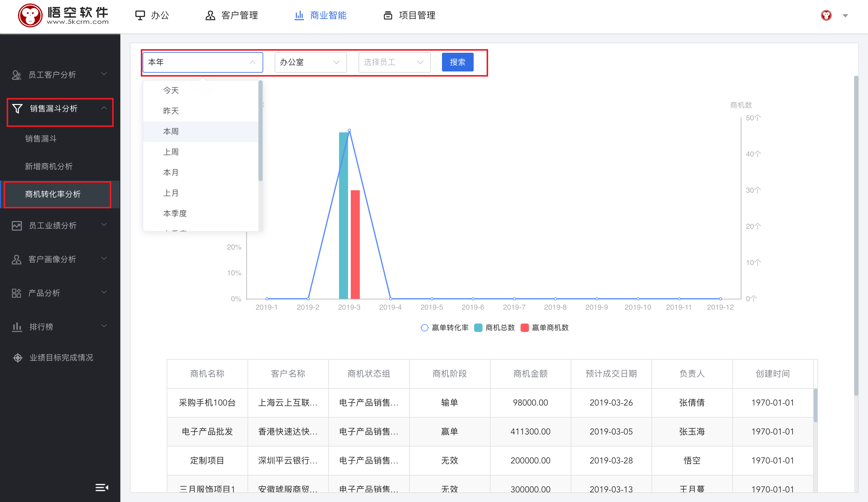
Task: Open the 选择员工 employee dropdown
Action: 394,62
